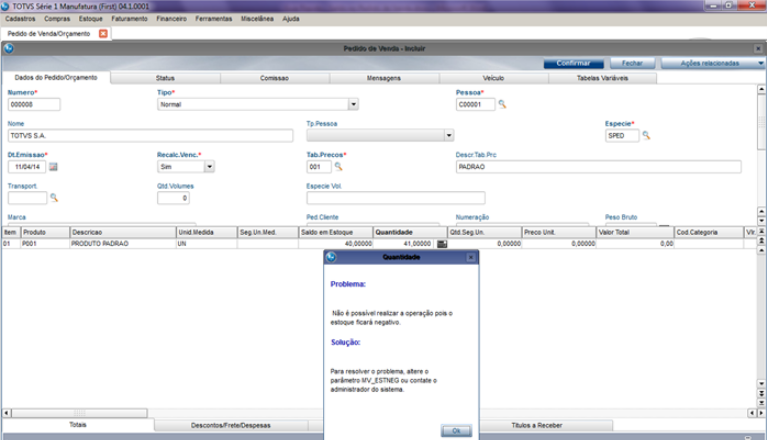Viewport: 767px width, 440px height.
Task: Click the Fechar button
Action: coord(632,63)
